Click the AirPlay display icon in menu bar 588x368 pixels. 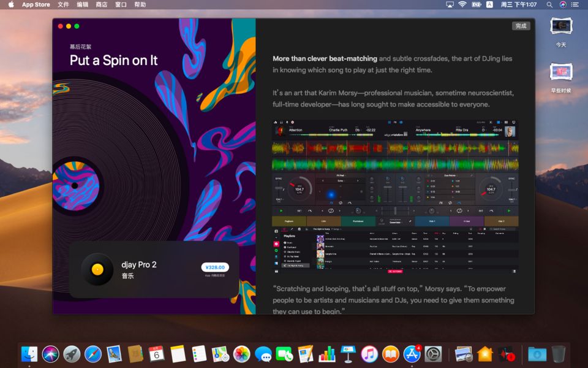(450, 4)
